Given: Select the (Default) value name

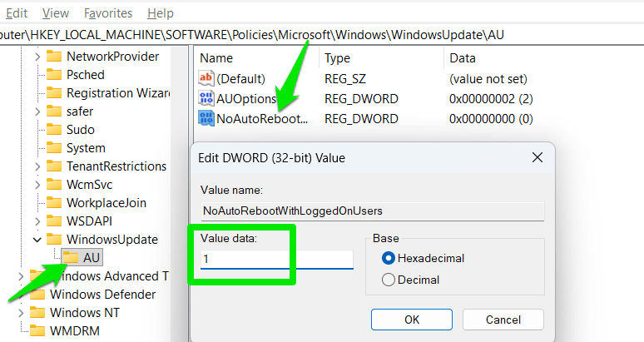Looking at the screenshot, I should point(240,79).
